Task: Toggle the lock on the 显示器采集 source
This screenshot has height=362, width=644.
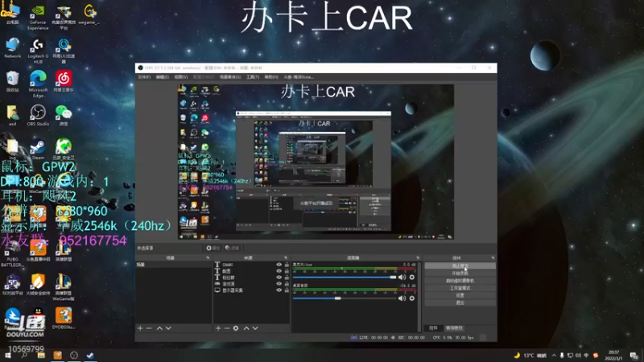Action: click(x=287, y=290)
